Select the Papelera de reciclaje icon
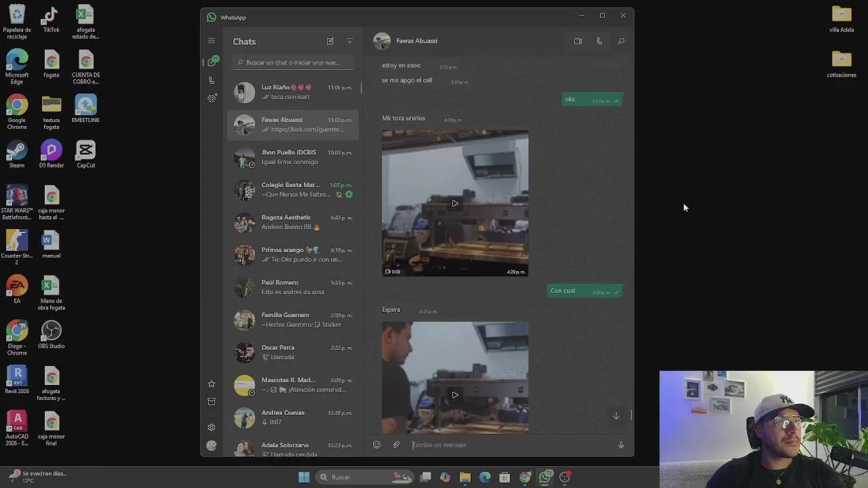 point(17,22)
